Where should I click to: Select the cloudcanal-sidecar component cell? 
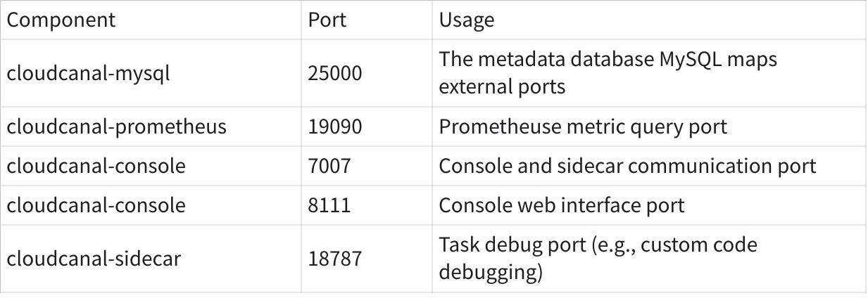point(94,259)
